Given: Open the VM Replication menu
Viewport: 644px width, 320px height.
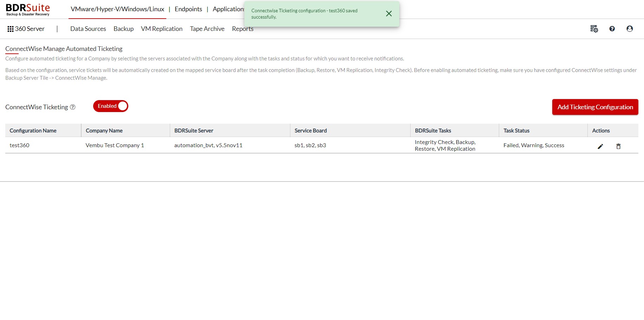Looking at the screenshot, I should click(x=162, y=29).
